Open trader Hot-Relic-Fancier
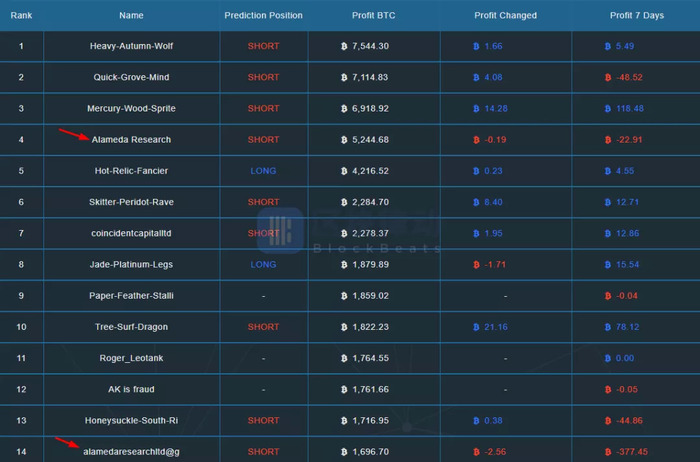The image size is (700, 462). 131,171
